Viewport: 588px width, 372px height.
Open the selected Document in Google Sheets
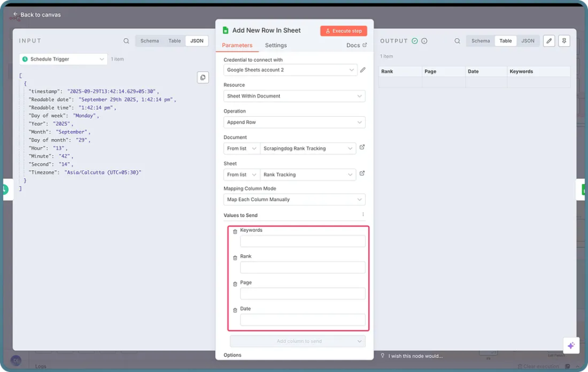[362, 148]
